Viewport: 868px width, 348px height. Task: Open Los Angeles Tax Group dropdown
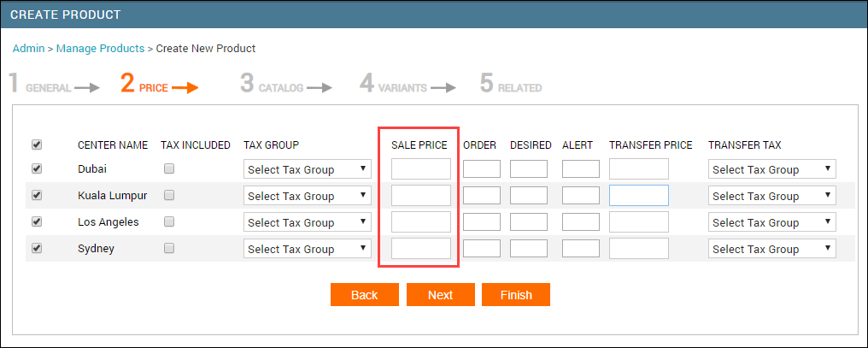308,223
